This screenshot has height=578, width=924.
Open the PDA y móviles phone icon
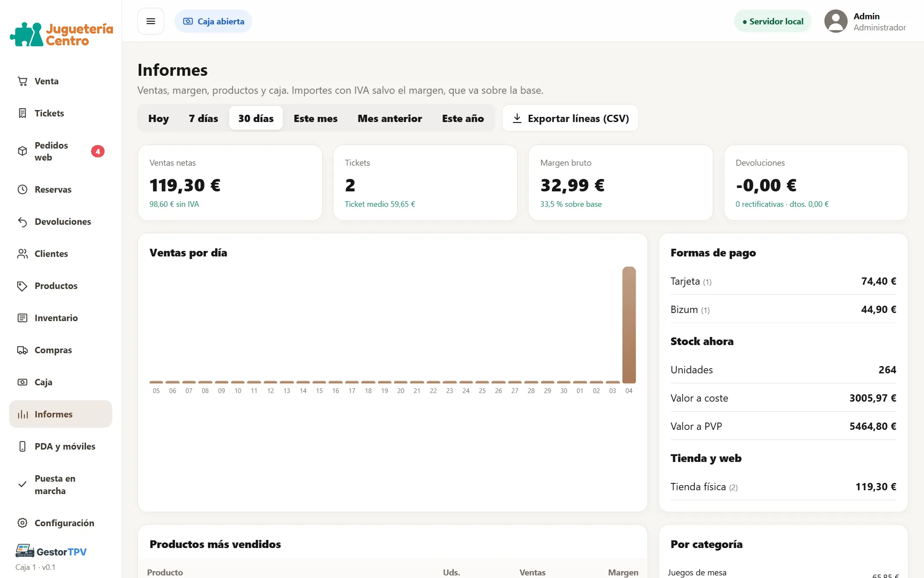pyautogui.click(x=22, y=447)
